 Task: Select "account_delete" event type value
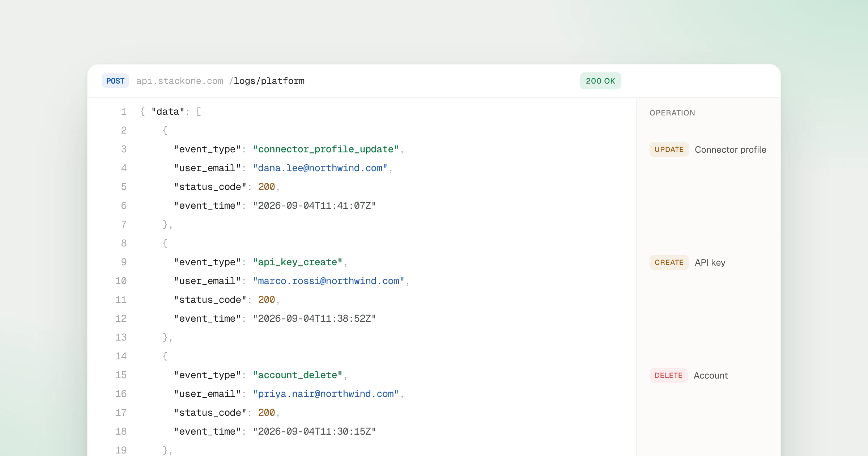(x=298, y=375)
